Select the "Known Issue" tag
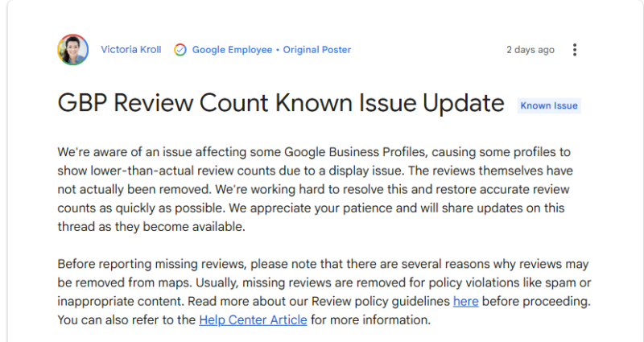 tap(548, 105)
